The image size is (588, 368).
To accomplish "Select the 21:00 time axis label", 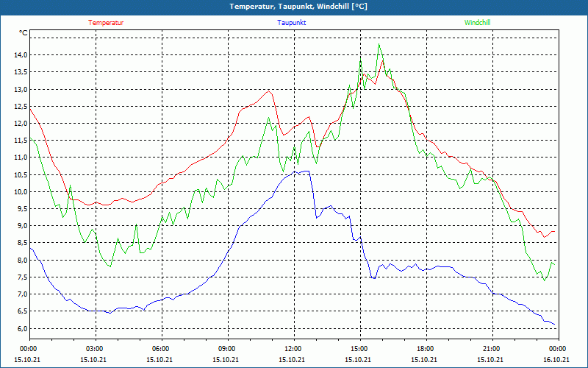I will click(492, 349).
